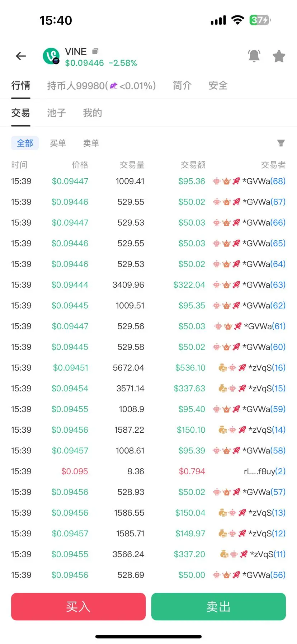The width and height of the screenshot is (297, 644).
Task: Switch to 池子 sub-tab
Action: pos(57,113)
